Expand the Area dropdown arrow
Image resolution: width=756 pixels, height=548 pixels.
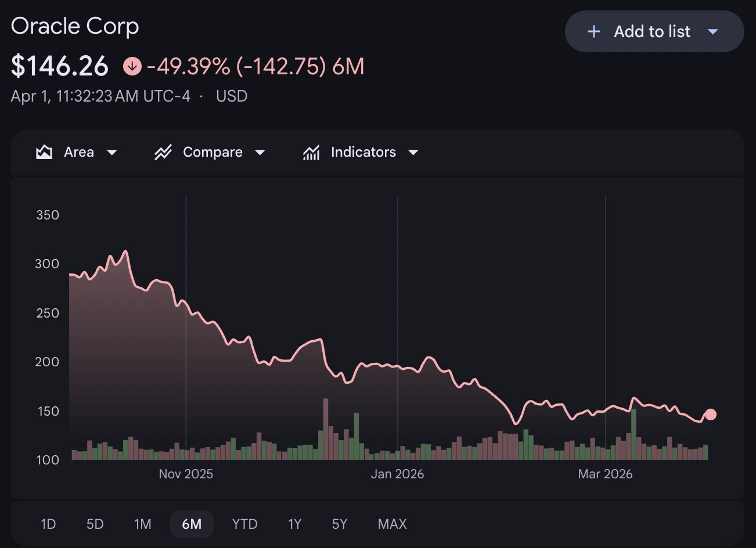112,153
